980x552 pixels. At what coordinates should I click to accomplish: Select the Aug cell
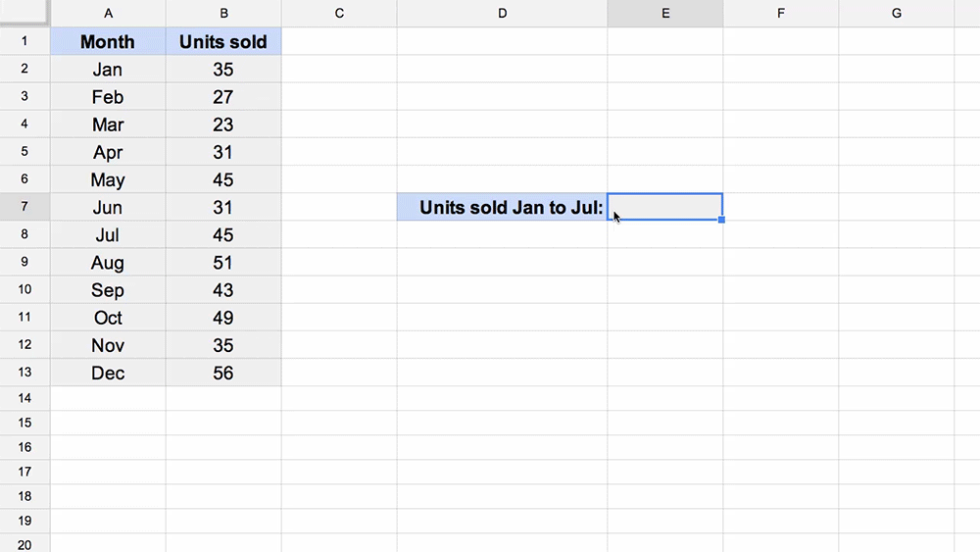pos(108,262)
